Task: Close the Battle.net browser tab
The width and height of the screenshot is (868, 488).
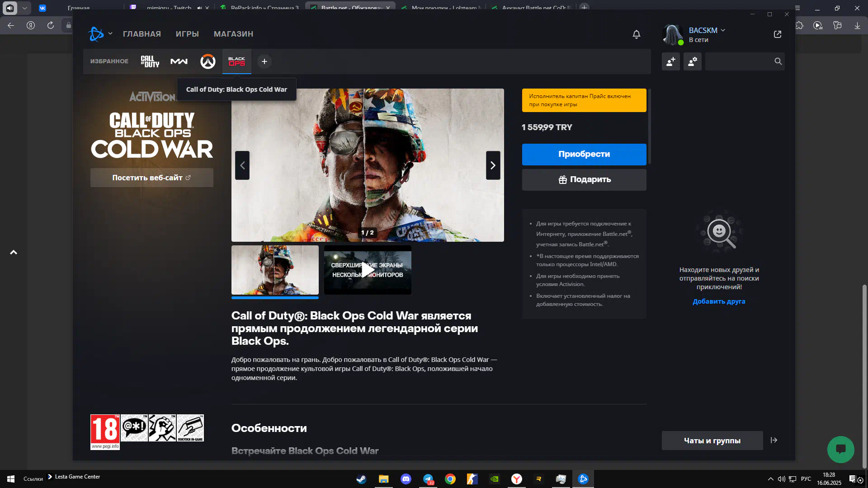Action: (x=388, y=8)
